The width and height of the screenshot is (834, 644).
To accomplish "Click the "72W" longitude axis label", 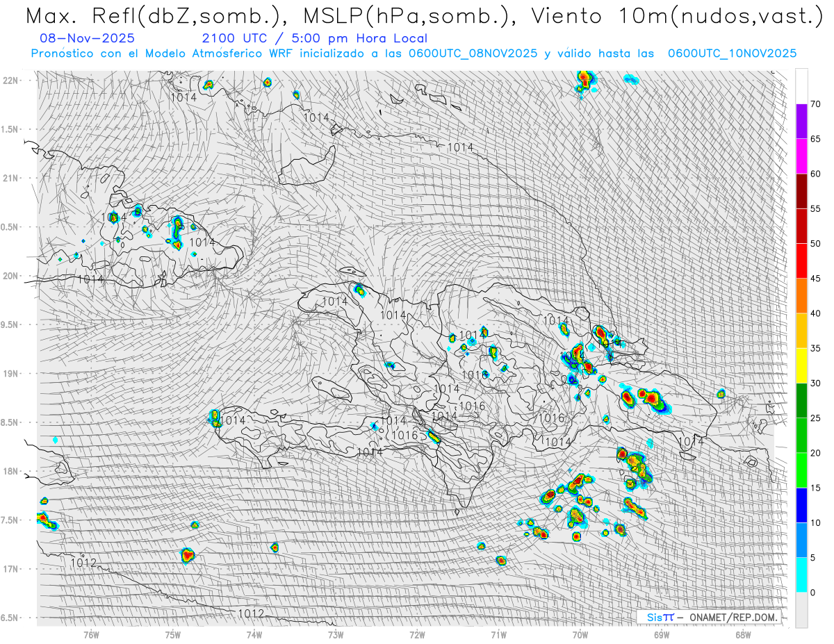I will tap(417, 634).
